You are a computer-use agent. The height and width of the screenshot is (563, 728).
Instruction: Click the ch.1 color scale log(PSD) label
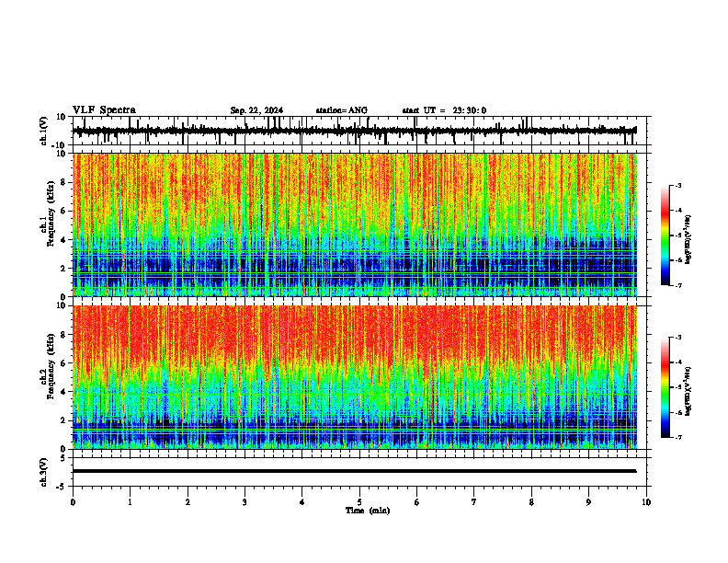[688, 239]
